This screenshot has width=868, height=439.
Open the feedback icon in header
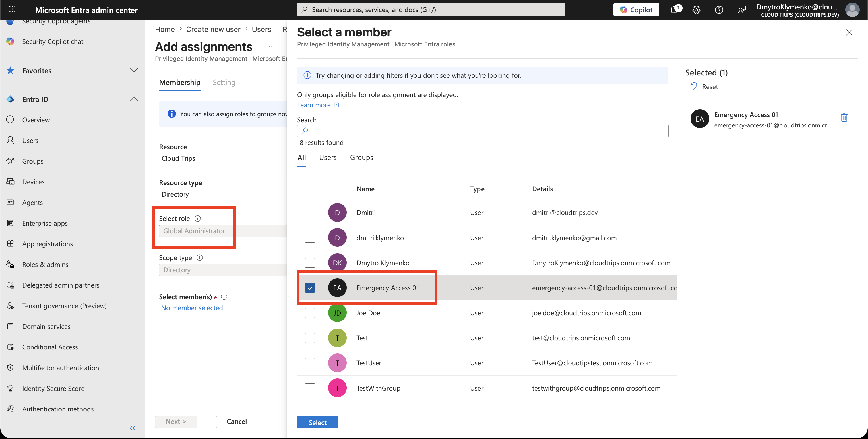point(741,10)
